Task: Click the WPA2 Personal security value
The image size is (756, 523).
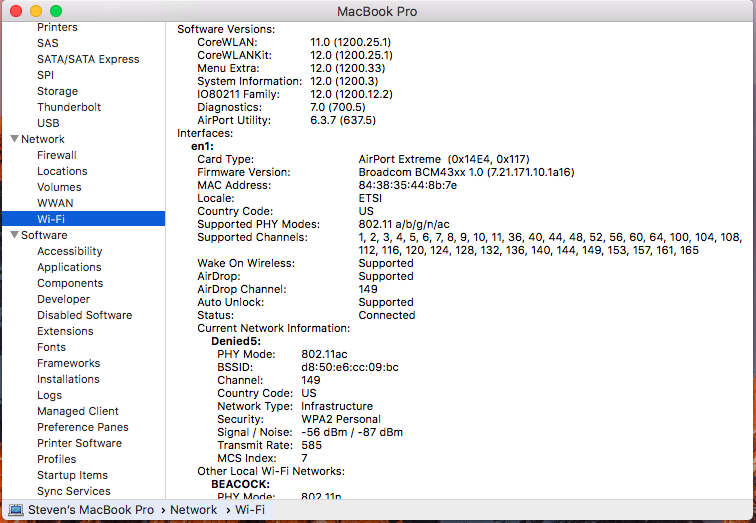Action: [341, 419]
